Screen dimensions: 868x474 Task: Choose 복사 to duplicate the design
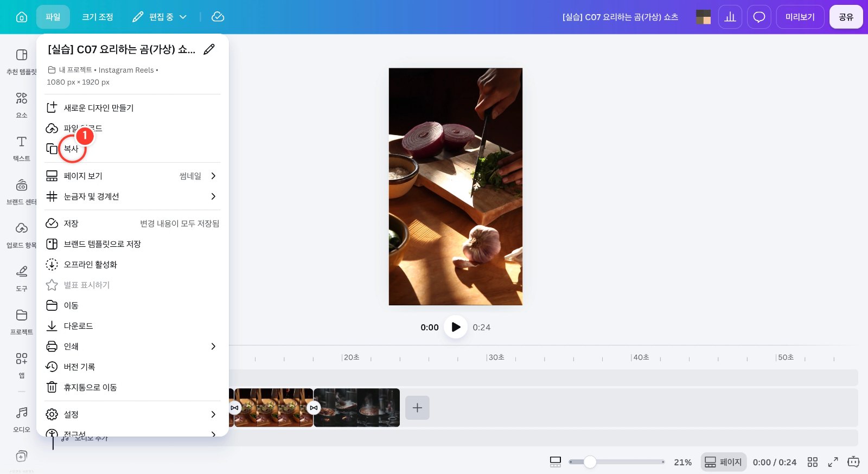click(x=133, y=149)
